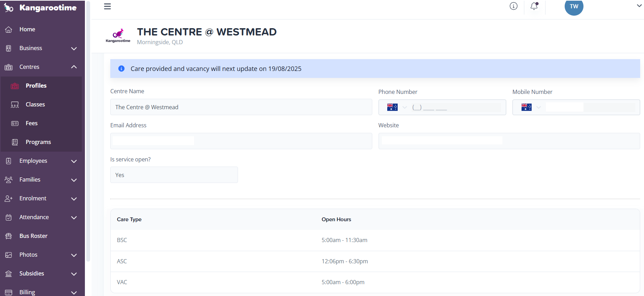The height and width of the screenshot is (296, 644).
Task: Open the hamburger menu icon
Action: tap(108, 7)
